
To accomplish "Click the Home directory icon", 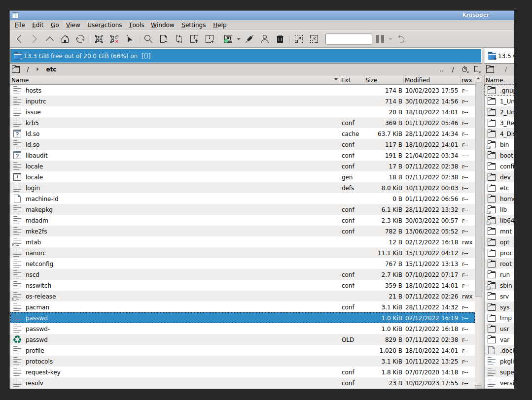I will pyautogui.click(x=65, y=39).
